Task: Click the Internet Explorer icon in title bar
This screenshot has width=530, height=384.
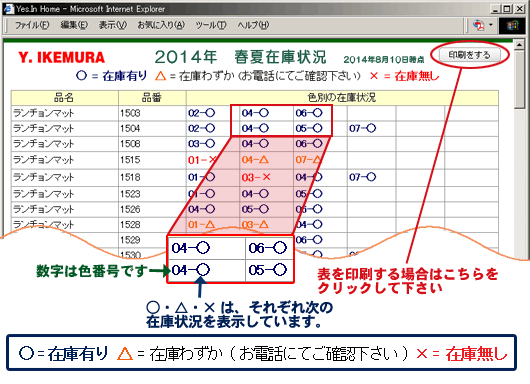Action: 9,9
